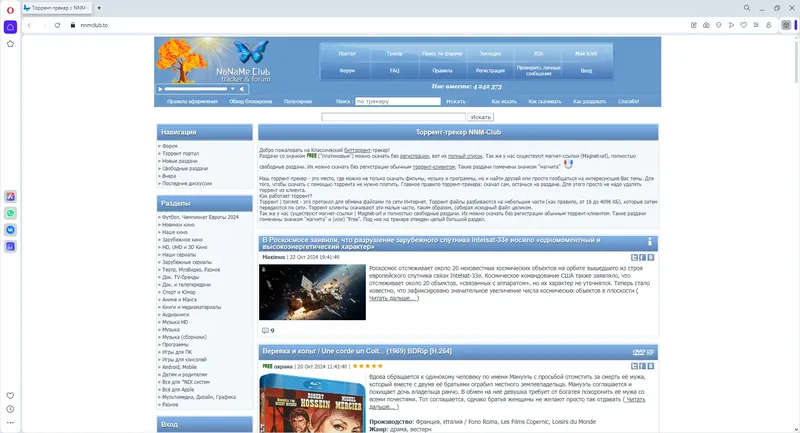Open полный список link in welcome text
Screen dimensions: 800x433
click(x=465, y=156)
